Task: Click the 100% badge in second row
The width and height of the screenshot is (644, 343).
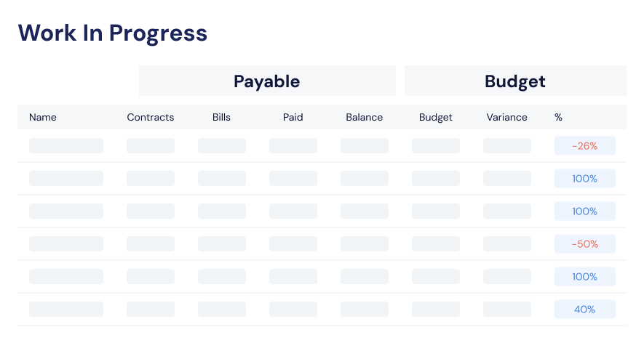Action: point(585,179)
